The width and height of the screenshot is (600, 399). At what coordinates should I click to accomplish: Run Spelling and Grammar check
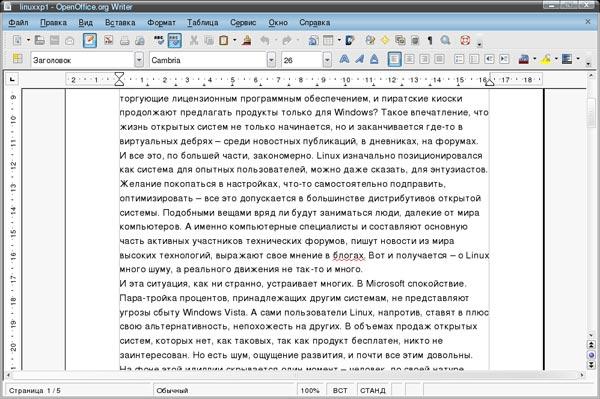coord(158,40)
